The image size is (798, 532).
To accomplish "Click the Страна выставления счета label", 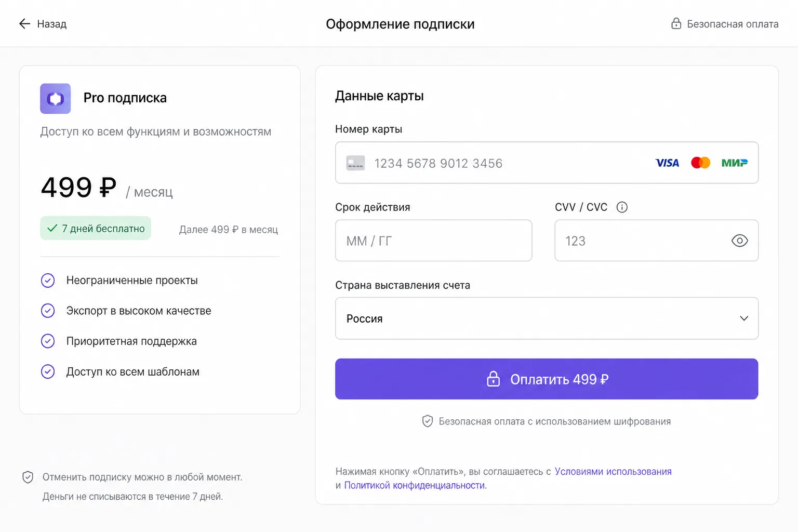I will (403, 285).
